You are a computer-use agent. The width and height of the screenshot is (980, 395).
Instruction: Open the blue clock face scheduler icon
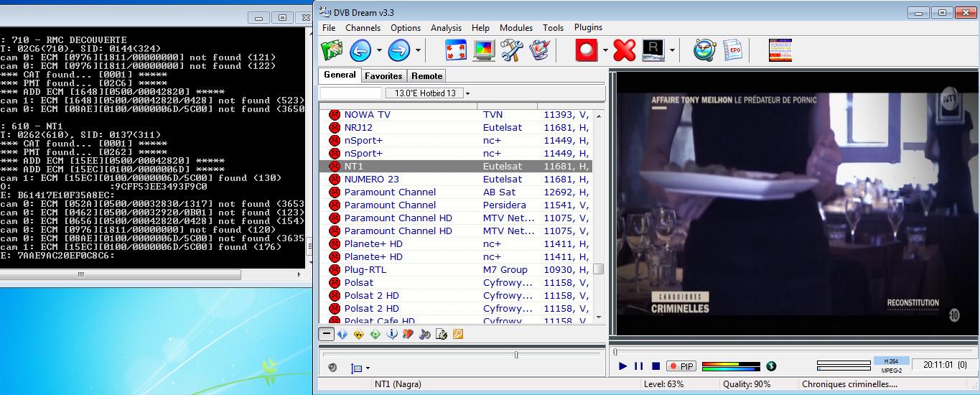[x=704, y=50]
